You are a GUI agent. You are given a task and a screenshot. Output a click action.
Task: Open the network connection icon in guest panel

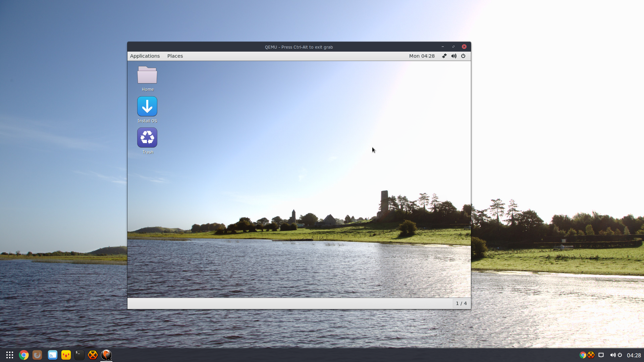[444, 56]
